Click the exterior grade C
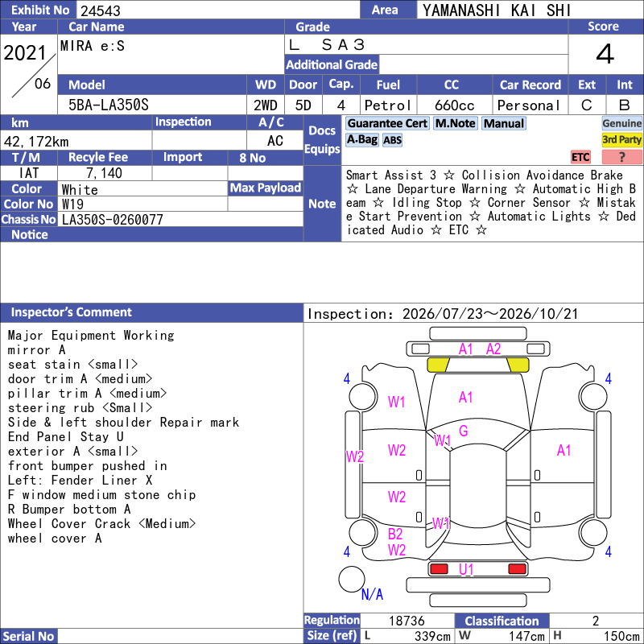This screenshot has height=644, width=644. click(587, 105)
